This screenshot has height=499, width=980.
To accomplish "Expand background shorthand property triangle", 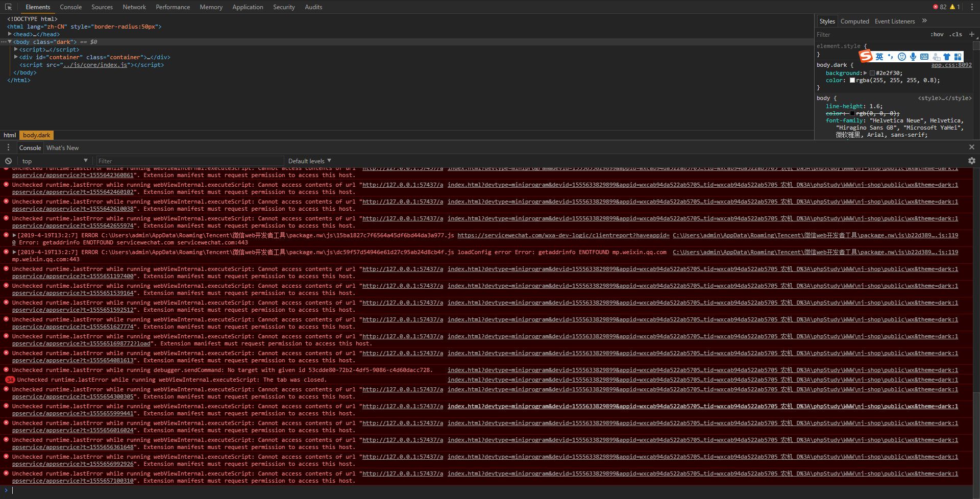I will [x=865, y=73].
